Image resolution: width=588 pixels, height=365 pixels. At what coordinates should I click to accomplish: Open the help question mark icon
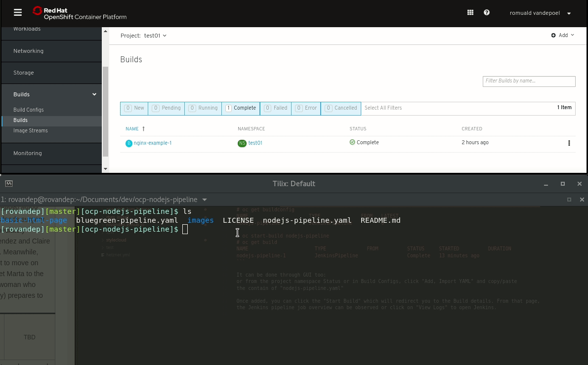point(487,12)
